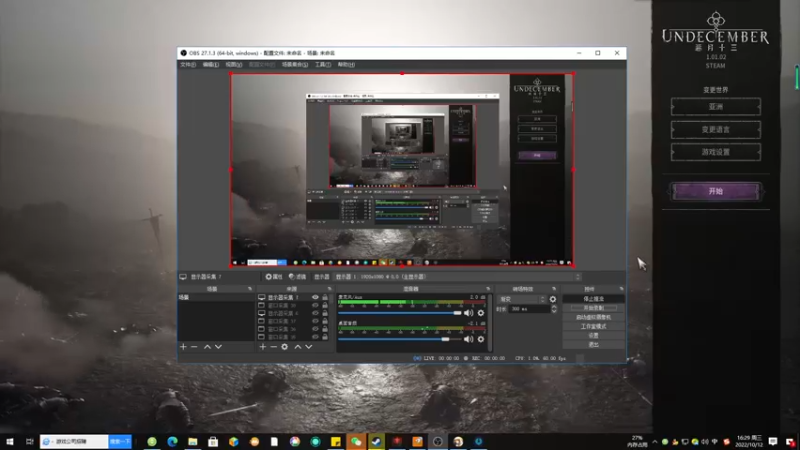Add a new scene with the plus icon
The height and width of the screenshot is (450, 800).
tap(183, 347)
